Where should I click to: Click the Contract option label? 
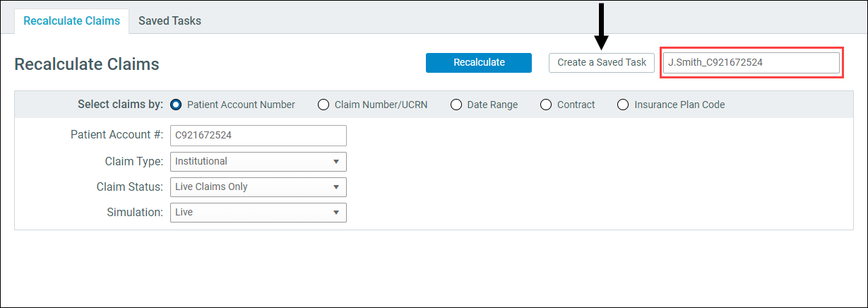click(576, 105)
